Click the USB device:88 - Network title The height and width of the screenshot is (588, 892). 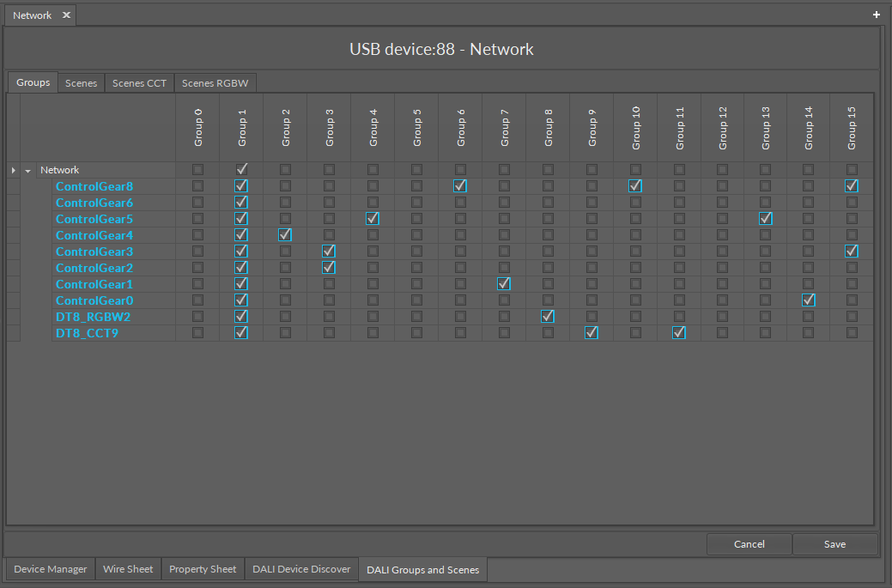click(441, 50)
